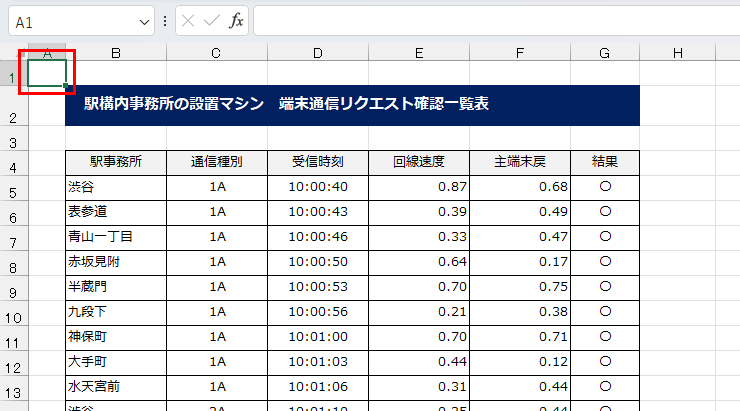Click the 主端末戻 header cell
This screenshot has width=740, height=411.
520,162
